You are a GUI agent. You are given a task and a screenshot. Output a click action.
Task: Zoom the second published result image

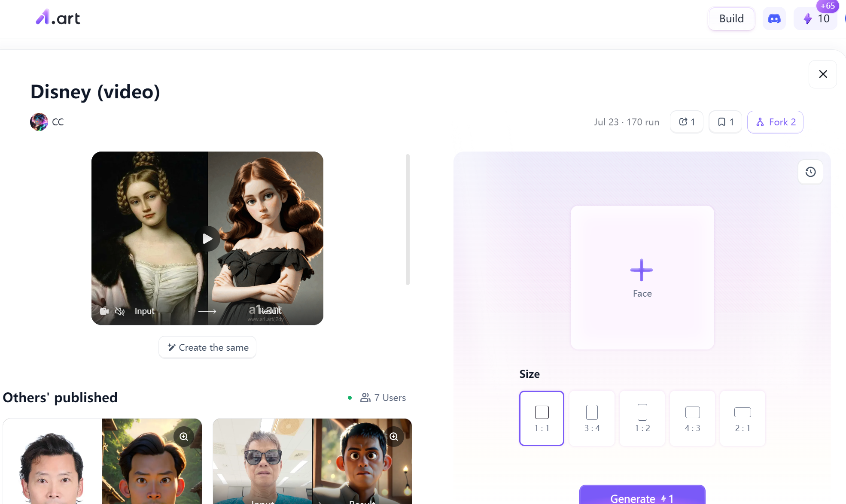click(394, 437)
